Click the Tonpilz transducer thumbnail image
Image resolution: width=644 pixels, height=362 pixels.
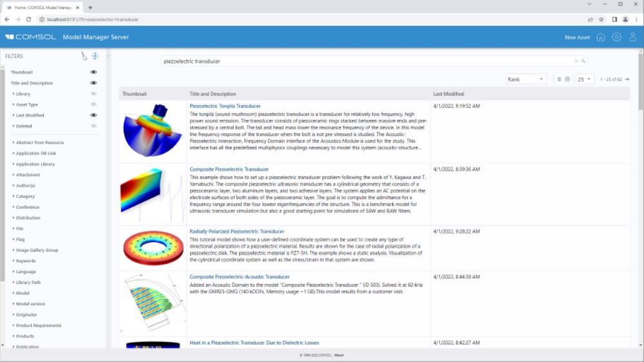tap(153, 130)
